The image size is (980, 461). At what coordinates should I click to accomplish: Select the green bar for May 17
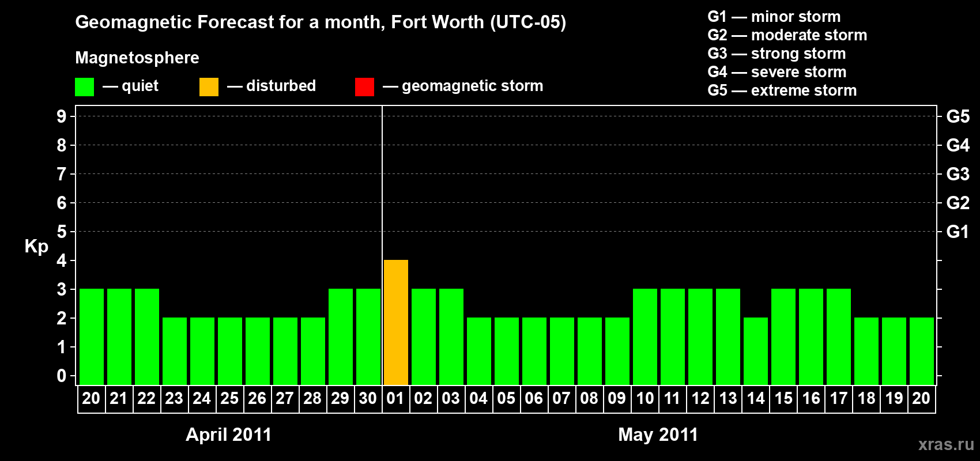click(x=839, y=337)
